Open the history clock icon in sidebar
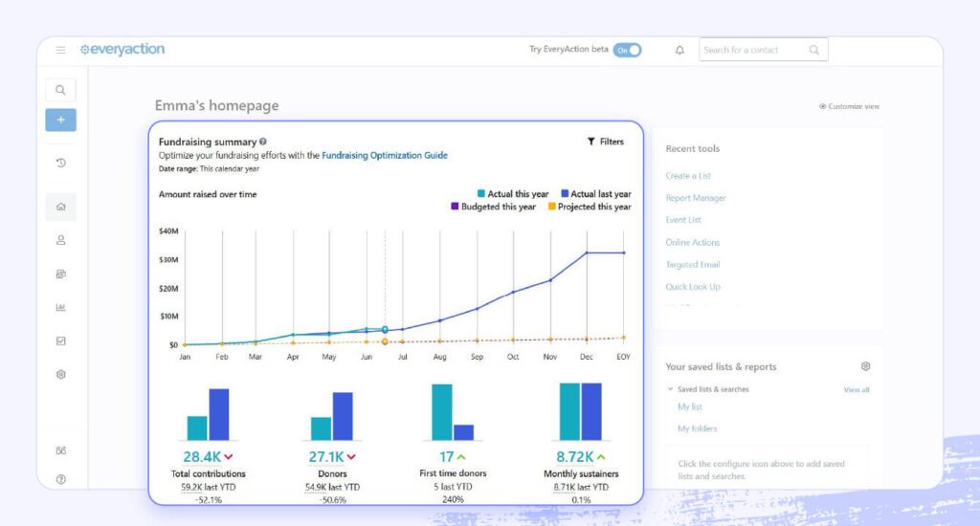Viewport: 980px width, 526px height. click(60, 163)
